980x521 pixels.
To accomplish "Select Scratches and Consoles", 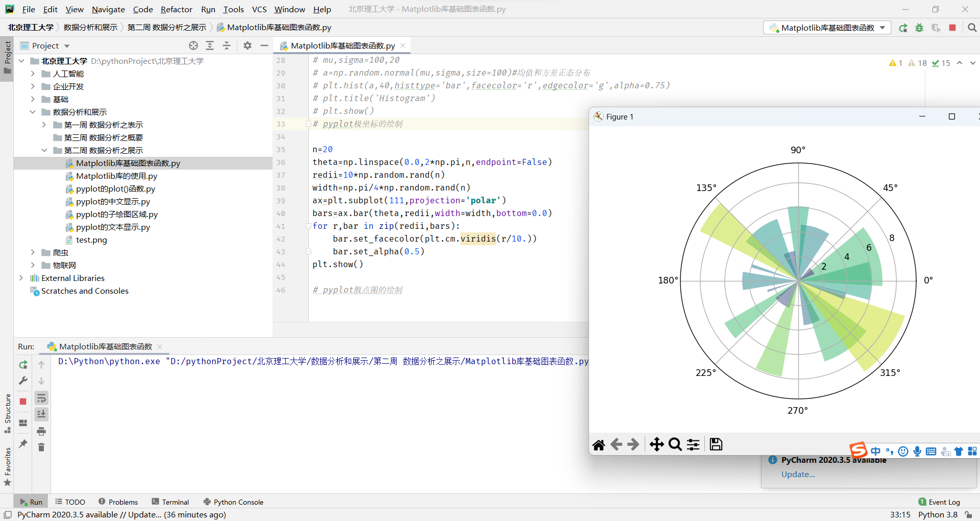I will click(85, 291).
